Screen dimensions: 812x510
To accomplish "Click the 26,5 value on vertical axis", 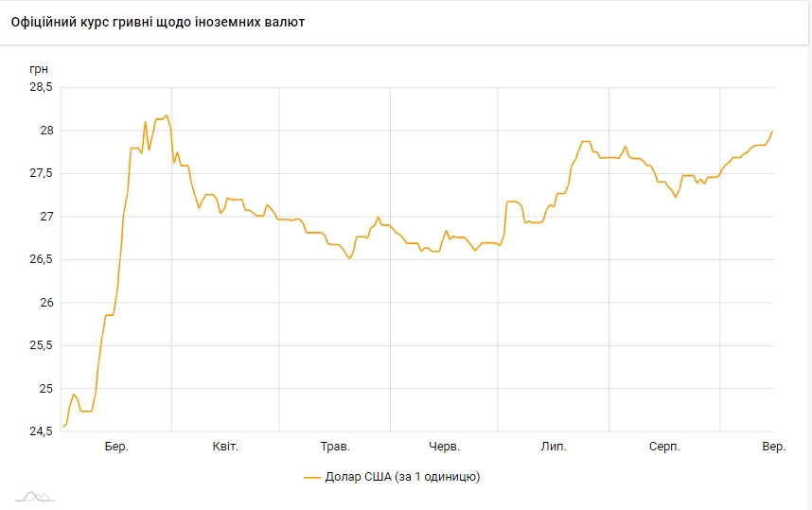I will 41,260.
